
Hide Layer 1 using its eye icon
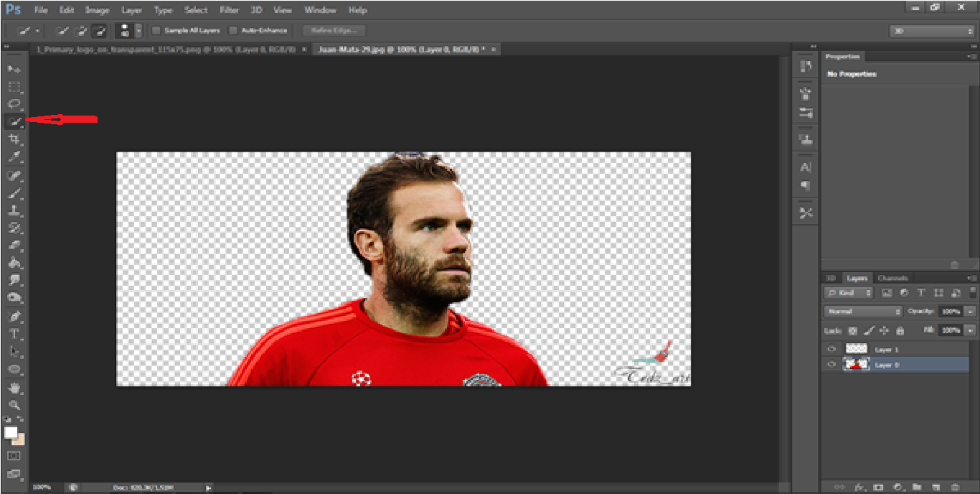[x=831, y=349]
